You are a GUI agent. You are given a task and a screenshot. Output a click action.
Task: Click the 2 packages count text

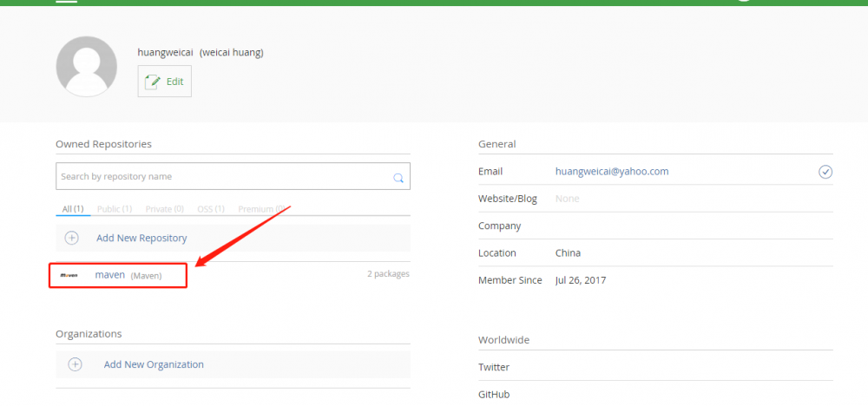(x=388, y=274)
